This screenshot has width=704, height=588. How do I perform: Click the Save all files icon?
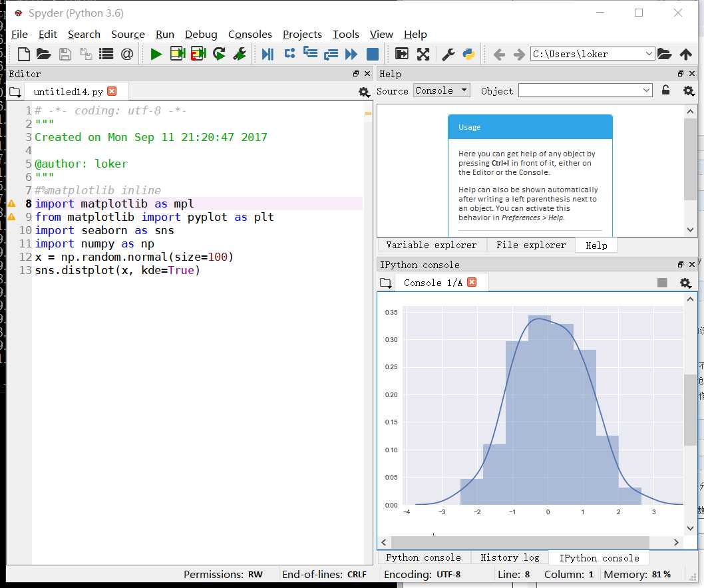coord(86,55)
